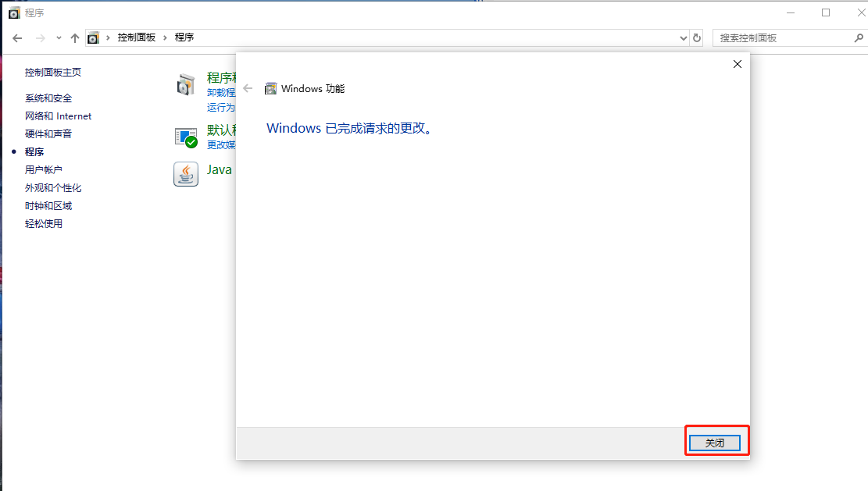The height and width of the screenshot is (491, 868).
Task: Open 轻松使用 category
Action: click(x=43, y=224)
